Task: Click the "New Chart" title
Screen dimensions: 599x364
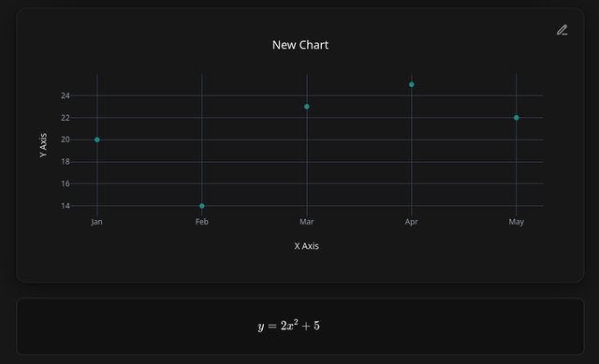Action: (x=300, y=45)
